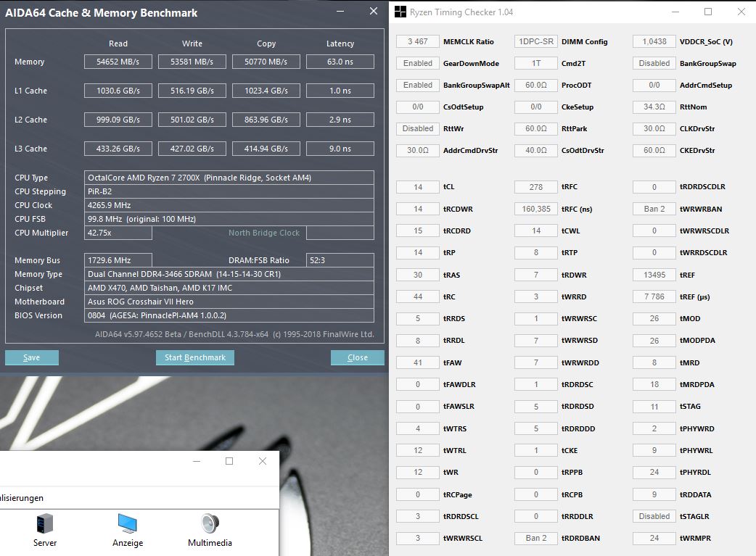Image resolution: width=756 pixels, height=556 pixels.
Task: Click the RttNom value 34.3Ω
Action: (x=654, y=107)
